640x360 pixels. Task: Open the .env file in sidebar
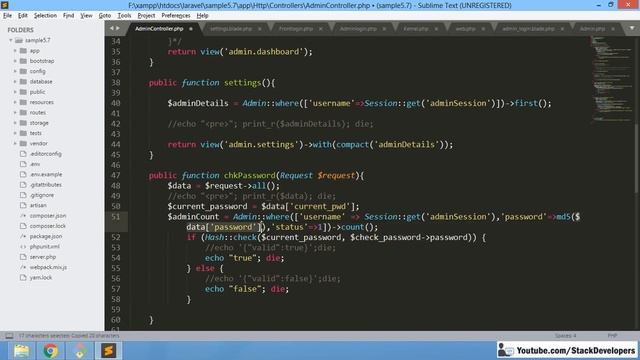pos(35,164)
